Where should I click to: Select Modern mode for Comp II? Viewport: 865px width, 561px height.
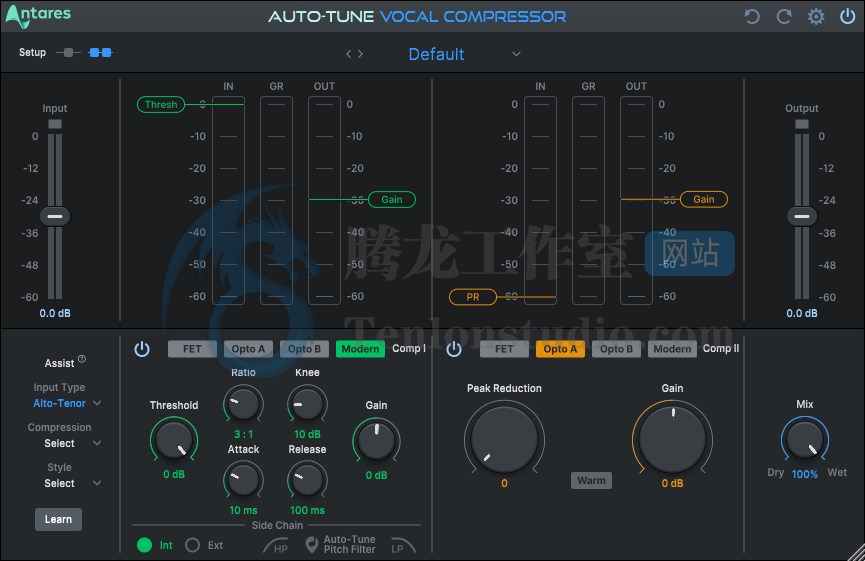[x=672, y=349]
